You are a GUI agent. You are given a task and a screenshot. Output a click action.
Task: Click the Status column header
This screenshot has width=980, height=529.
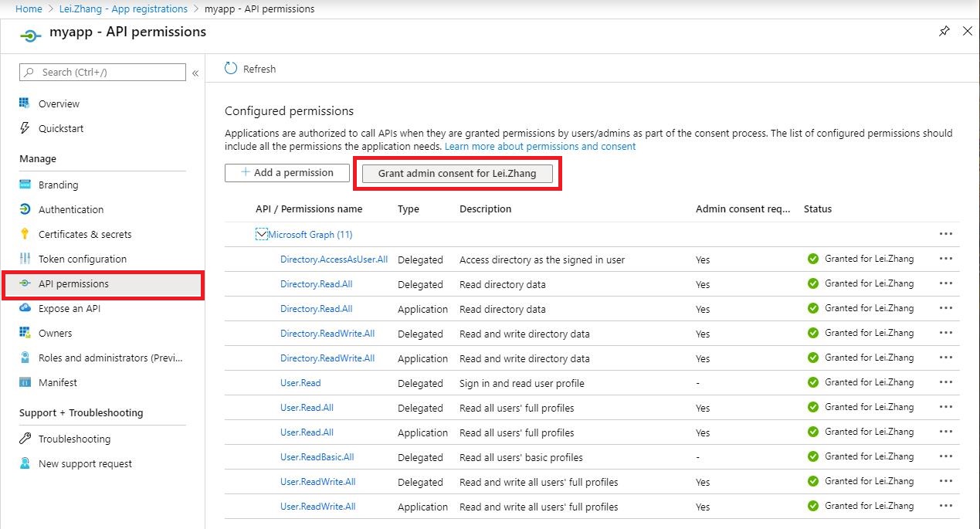[818, 209]
